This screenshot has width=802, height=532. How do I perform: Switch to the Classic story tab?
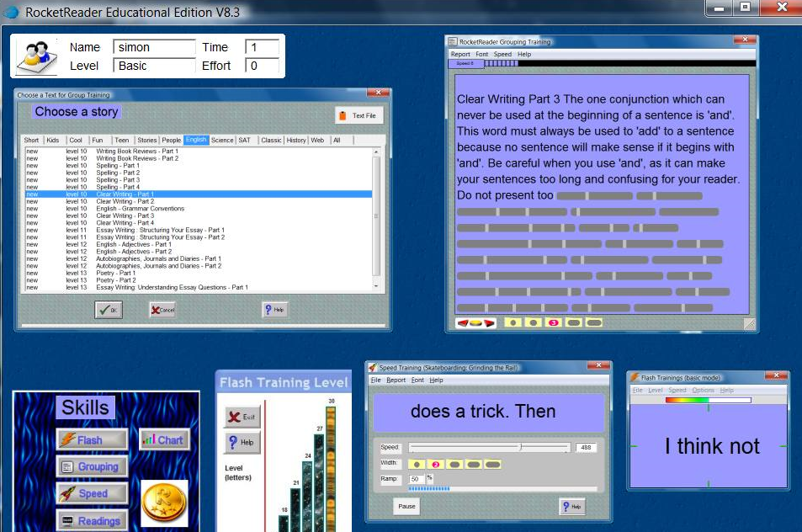coord(271,141)
